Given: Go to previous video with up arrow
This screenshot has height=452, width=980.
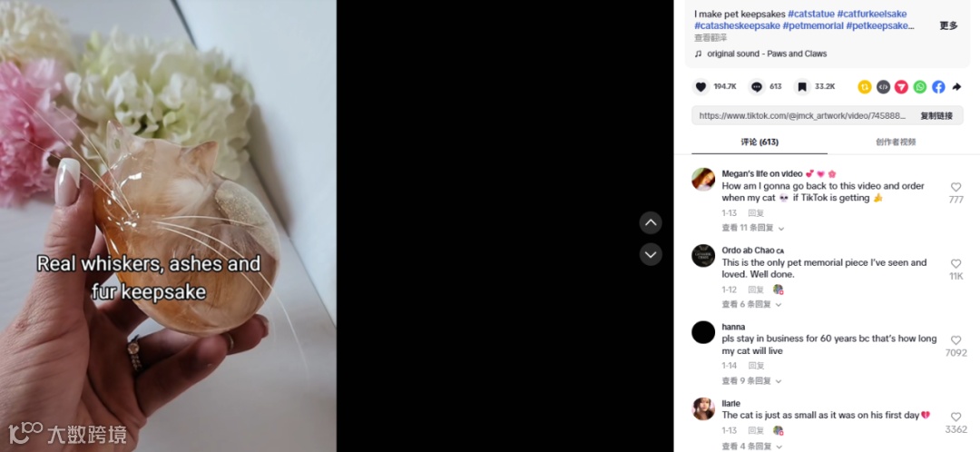Looking at the screenshot, I should click(651, 222).
